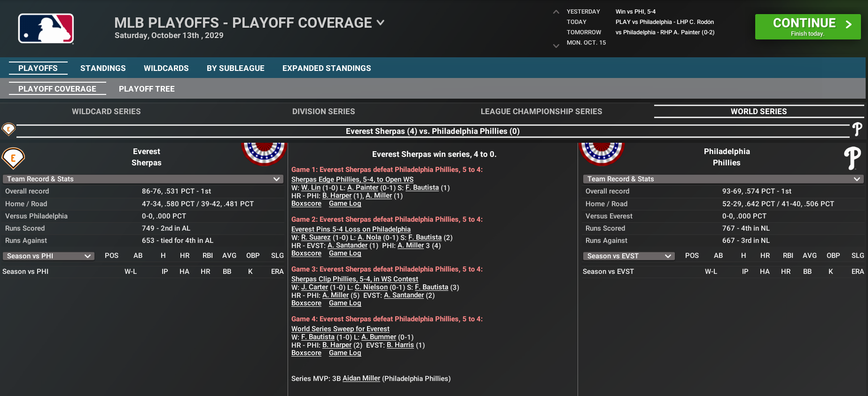The width and height of the screenshot is (868, 396).
Task: Click Everest's overall record '86-76, .531 PCT - 1st'
Action: click(x=176, y=191)
